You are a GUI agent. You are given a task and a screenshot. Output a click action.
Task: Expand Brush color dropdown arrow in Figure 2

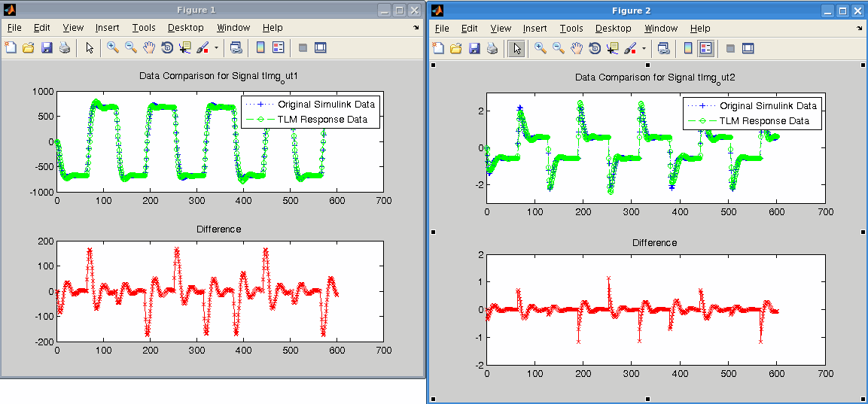tap(644, 49)
